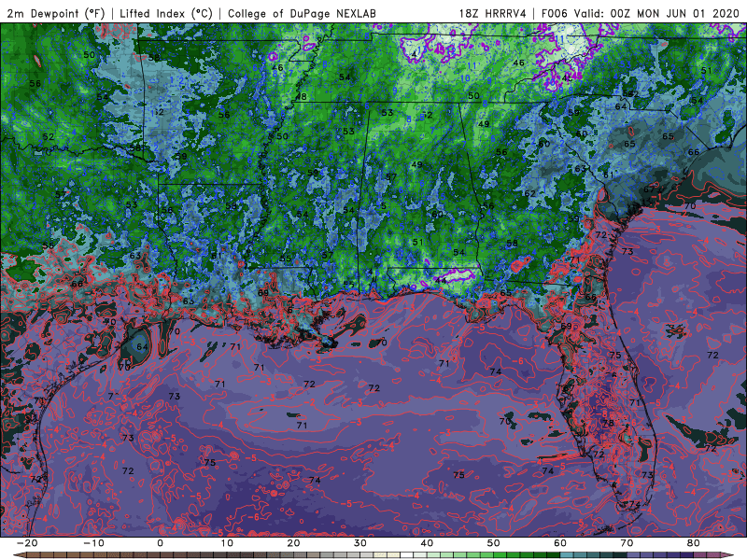Screen dimensions: 747x560
Task: Click the '10' color scale label
Action: coord(227,543)
